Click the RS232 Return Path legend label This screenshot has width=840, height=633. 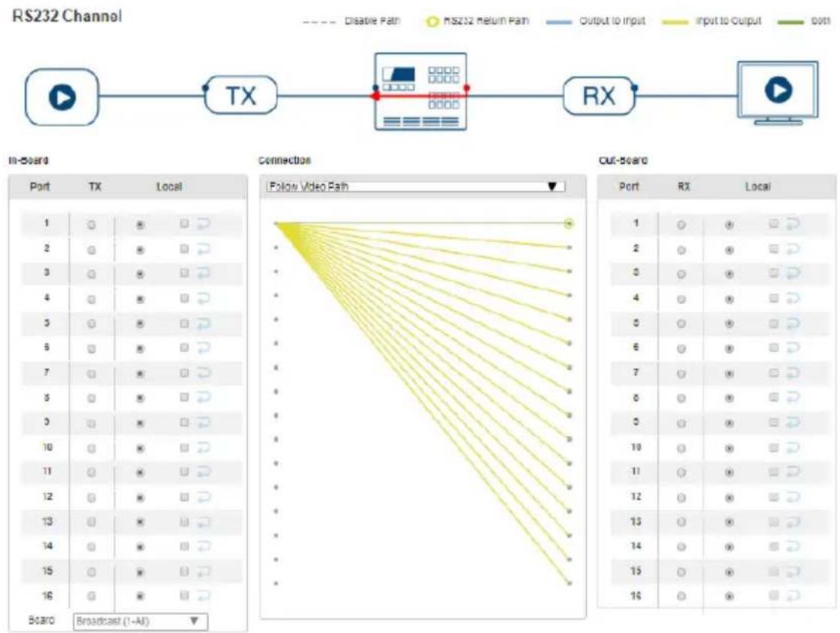click(x=486, y=21)
